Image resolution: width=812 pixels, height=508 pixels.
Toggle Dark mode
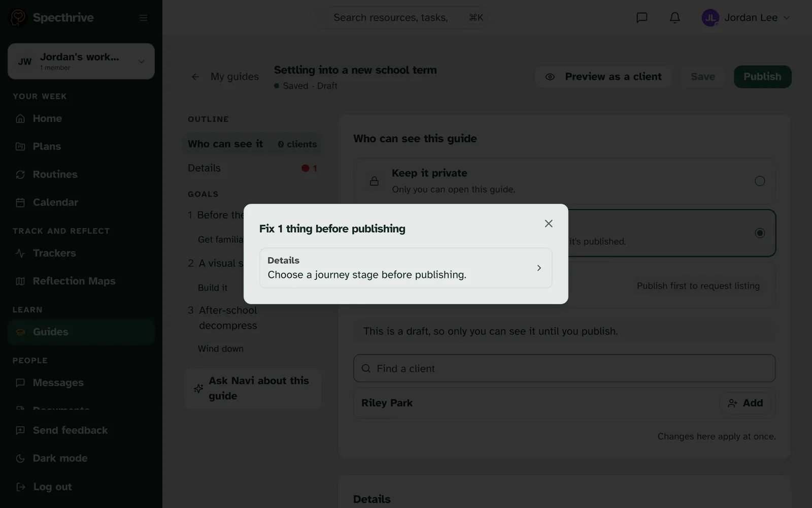pos(81,458)
